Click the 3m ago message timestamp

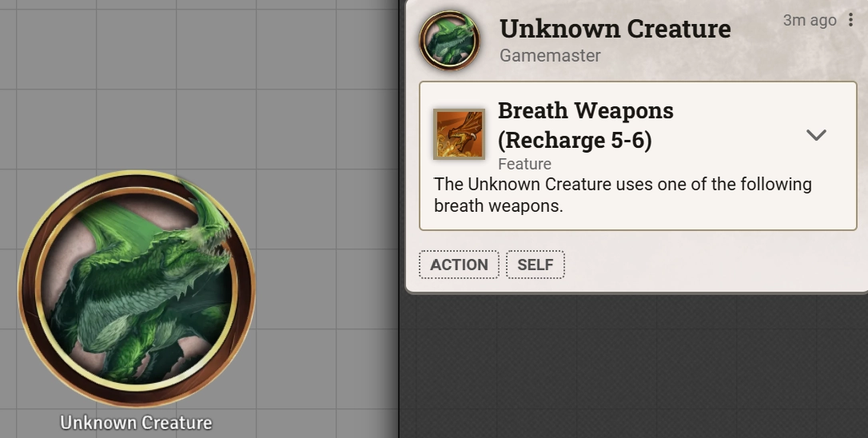[810, 20]
